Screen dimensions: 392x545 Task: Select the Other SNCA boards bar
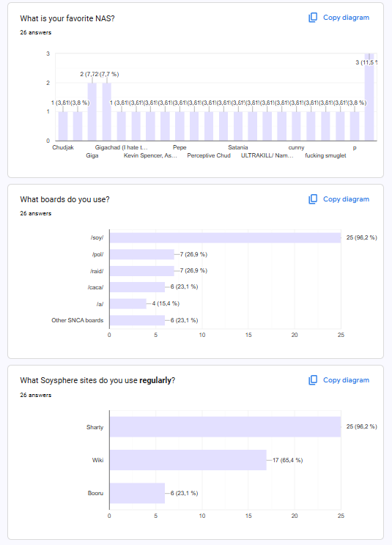(x=137, y=320)
